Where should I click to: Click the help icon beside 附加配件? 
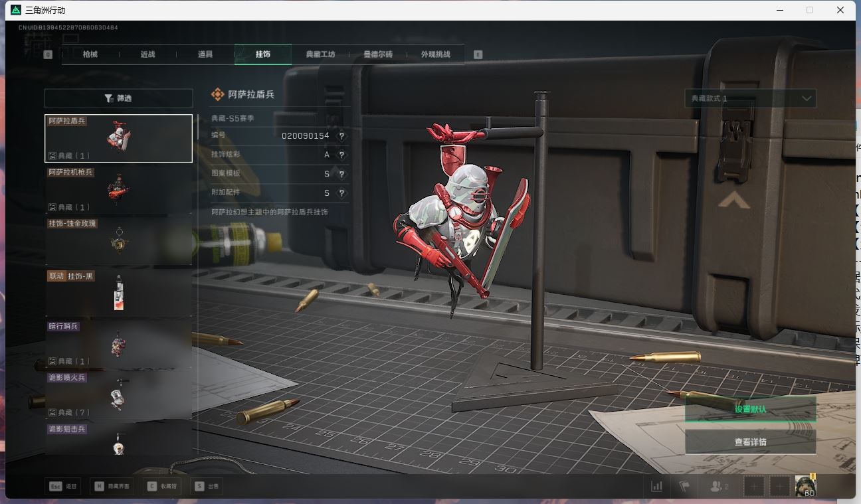click(341, 193)
